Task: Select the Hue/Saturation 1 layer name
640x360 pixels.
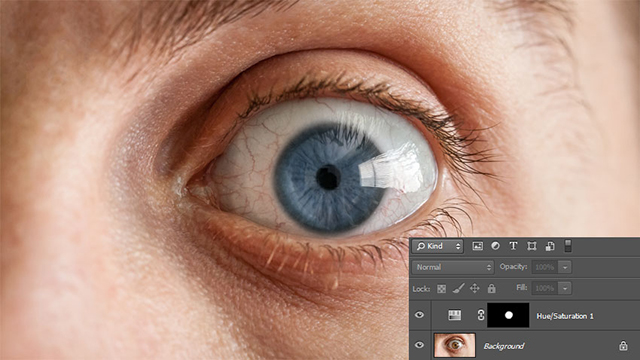Action: tap(565, 316)
